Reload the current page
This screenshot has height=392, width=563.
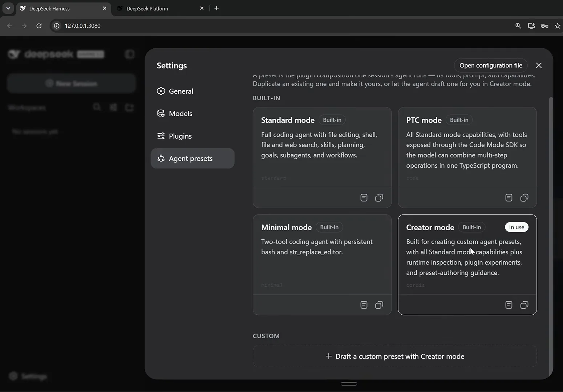coord(39,26)
